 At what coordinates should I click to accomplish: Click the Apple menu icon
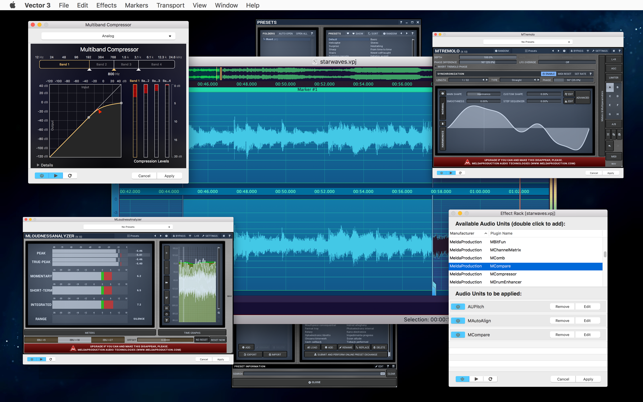coord(12,5)
